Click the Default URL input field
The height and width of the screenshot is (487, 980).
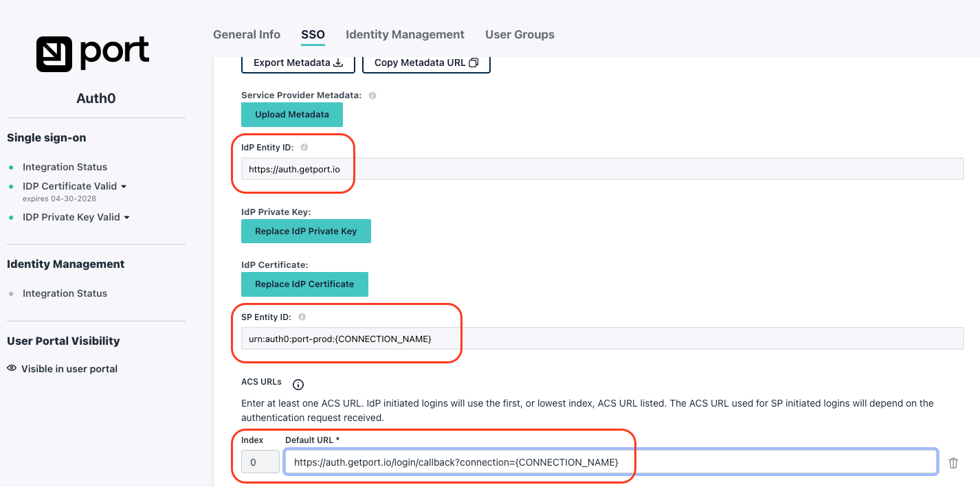(610, 462)
